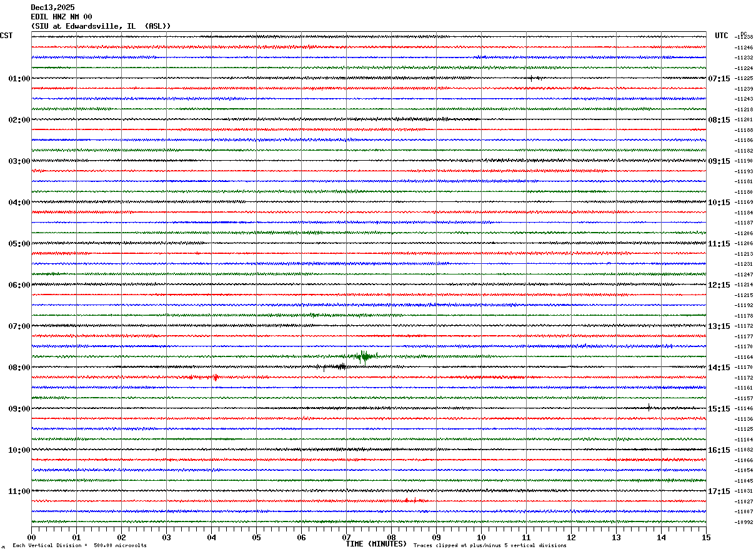
Task: Click the CST timezone label
Action: click(x=6, y=36)
